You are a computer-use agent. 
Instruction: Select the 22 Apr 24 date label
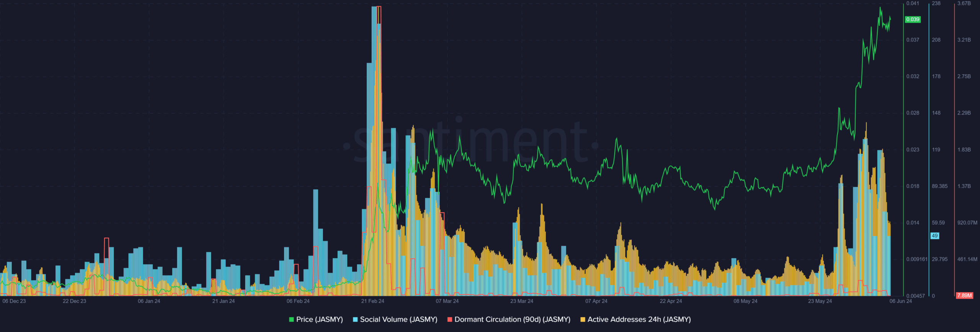click(671, 301)
